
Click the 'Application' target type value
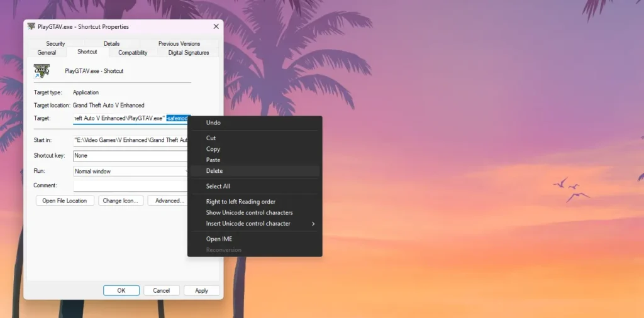coord(86,93)
